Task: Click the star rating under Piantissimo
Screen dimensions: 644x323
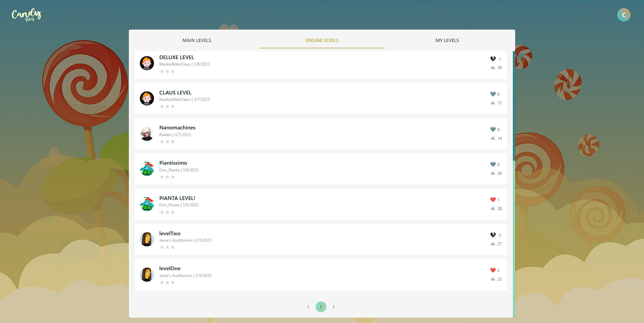Action: click(167, 177)
